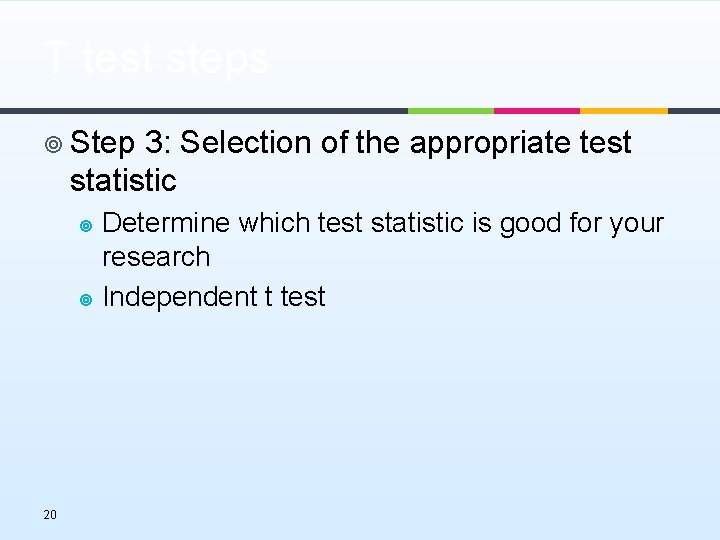Click the long dark gray divider bar section
The height and width of the screenshot is (540, 720).
[x=204, y=111]
